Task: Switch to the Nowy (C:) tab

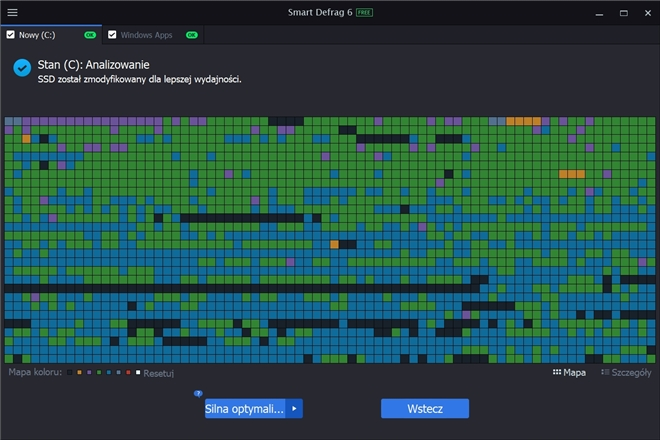Action: 51,35
